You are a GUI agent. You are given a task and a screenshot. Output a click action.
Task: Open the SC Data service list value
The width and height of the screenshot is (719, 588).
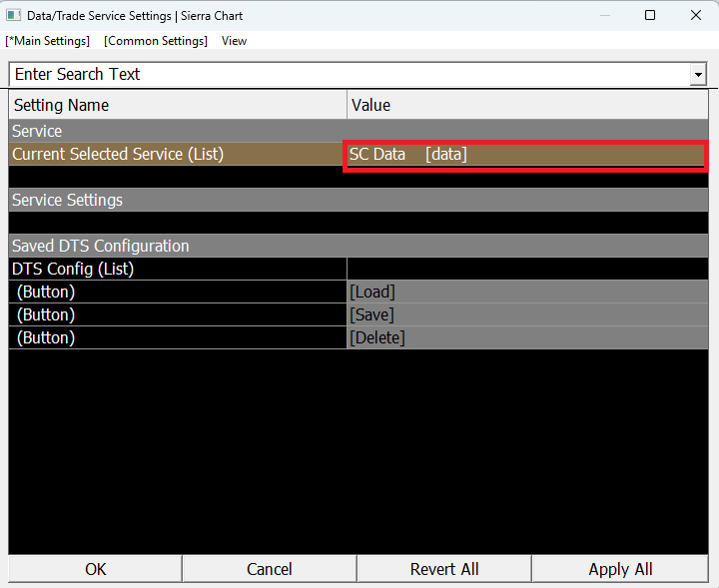(x=525, y=155)
